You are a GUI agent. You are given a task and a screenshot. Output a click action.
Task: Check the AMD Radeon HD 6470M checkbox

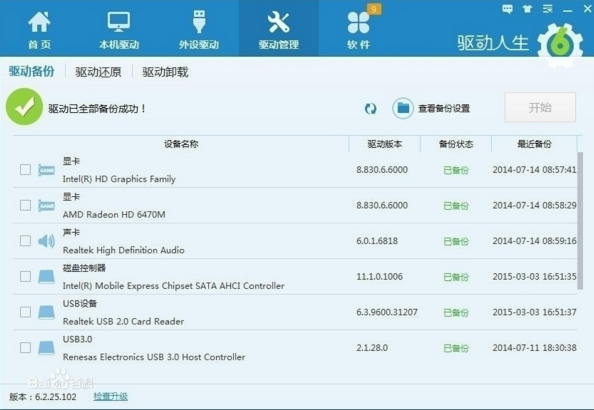click(x=25, y=205)
